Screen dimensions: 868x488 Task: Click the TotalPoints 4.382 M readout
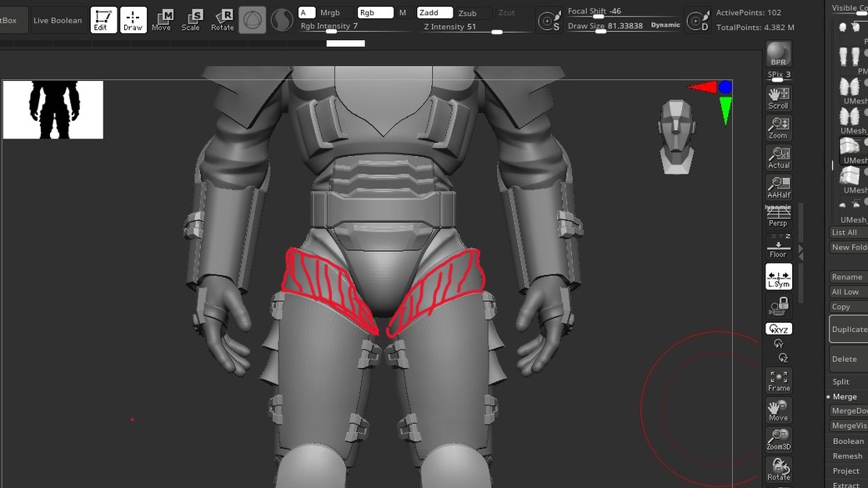tap(755, 28)
